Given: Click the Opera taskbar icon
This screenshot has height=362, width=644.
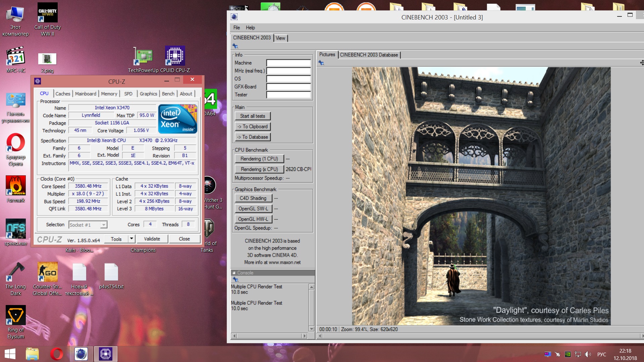Looking at the screenshot, I should [56, 354].
